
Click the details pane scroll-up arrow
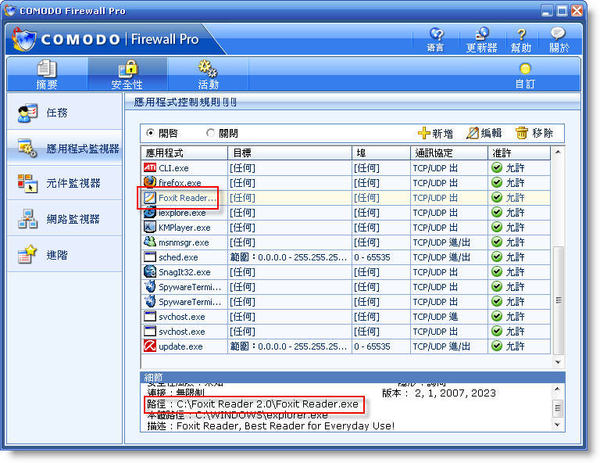(x=557, y=389)
